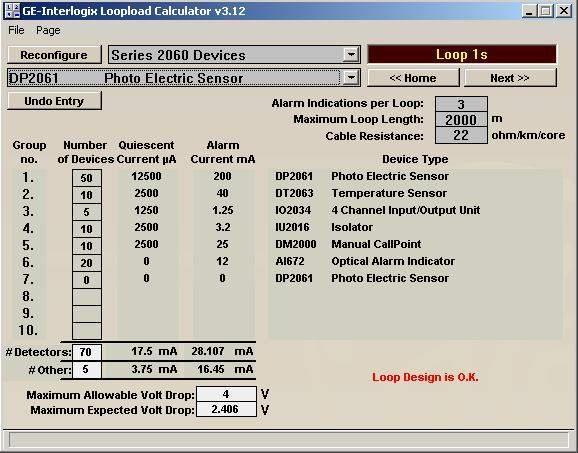This screenshot has height=453, width=578.
Task: Click the IO2034 4 Channel Input/Output Unit entry
Action: [x=377, y=210]
